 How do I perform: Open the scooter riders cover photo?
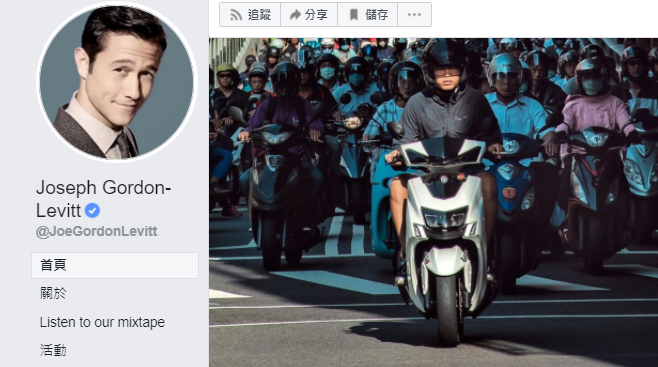[433, 203]
